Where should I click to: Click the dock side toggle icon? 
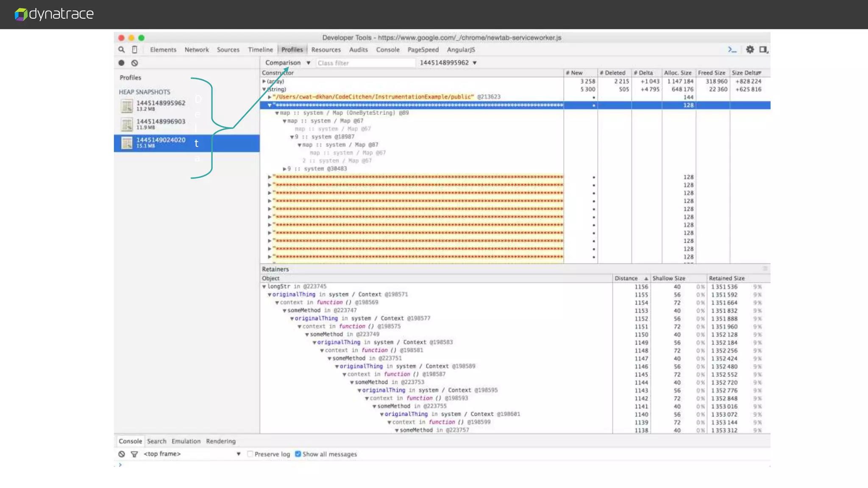pyautogui.click(x=763, y=50)
